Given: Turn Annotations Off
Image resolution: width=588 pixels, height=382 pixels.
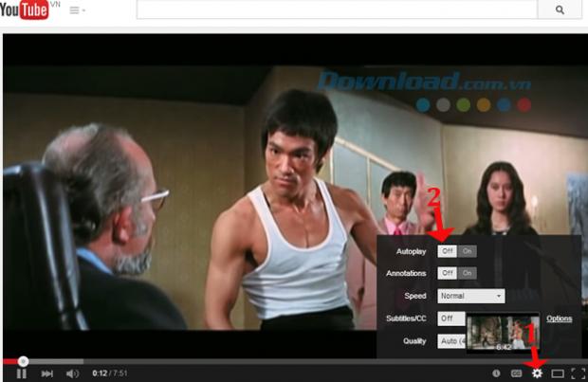Looking at the screenshot, I should [448, 273].
